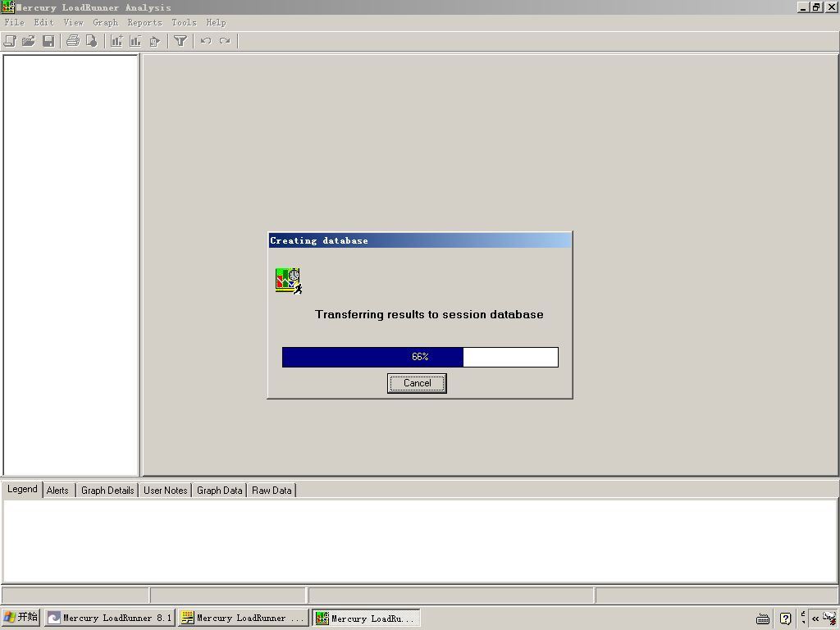
Task: Open the View menu
Action: (73, 22)
